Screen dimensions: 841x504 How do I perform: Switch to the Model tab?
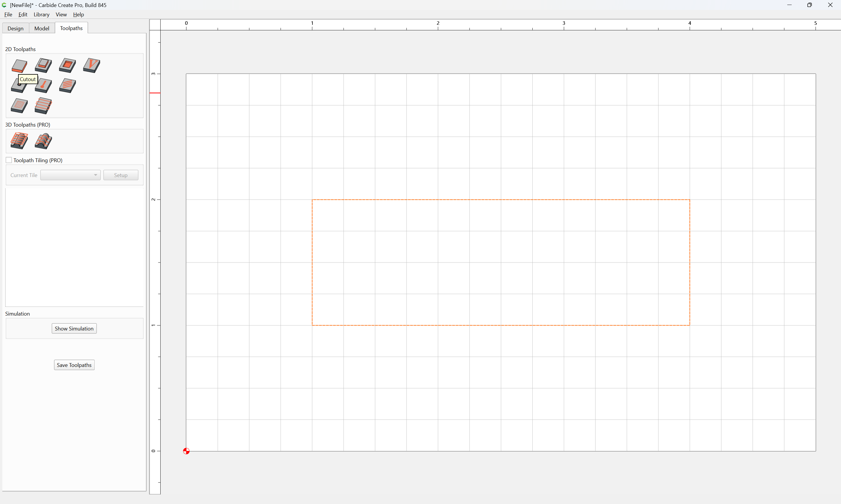click(x=42, y=28)
